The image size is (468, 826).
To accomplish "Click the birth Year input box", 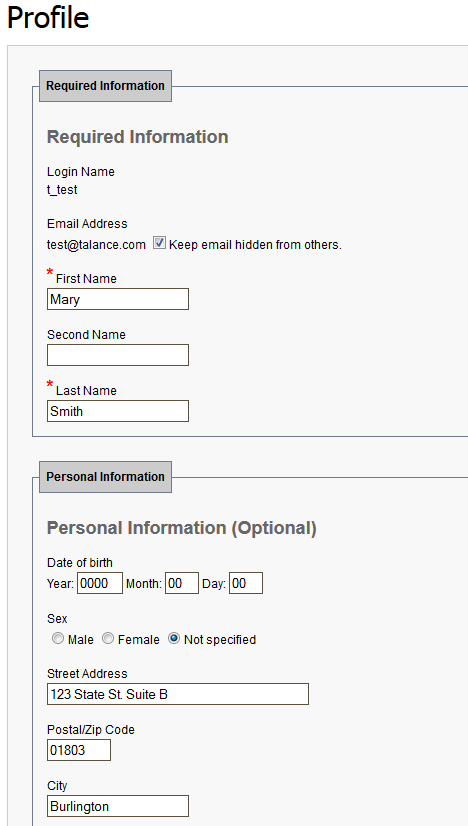I will [x=100, y=583].
